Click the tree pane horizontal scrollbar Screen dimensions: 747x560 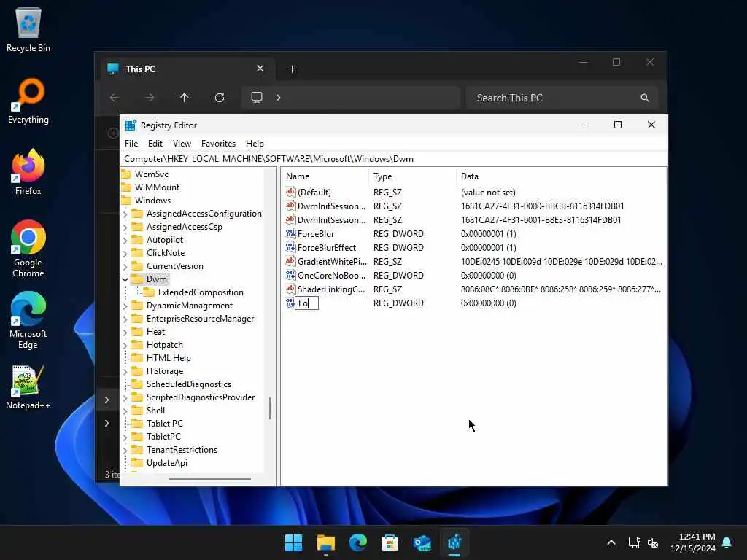[210, 479]
